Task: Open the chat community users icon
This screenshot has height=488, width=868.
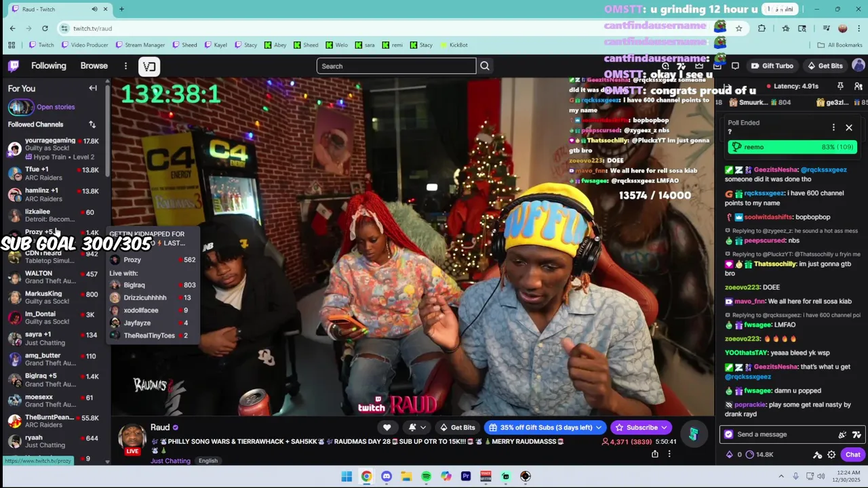Action: tap(858, 86)
